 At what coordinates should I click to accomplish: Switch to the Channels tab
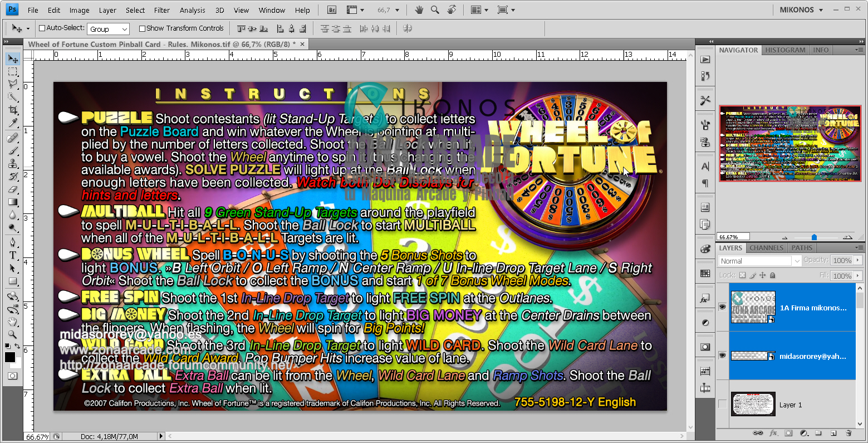tap(766, 248)
